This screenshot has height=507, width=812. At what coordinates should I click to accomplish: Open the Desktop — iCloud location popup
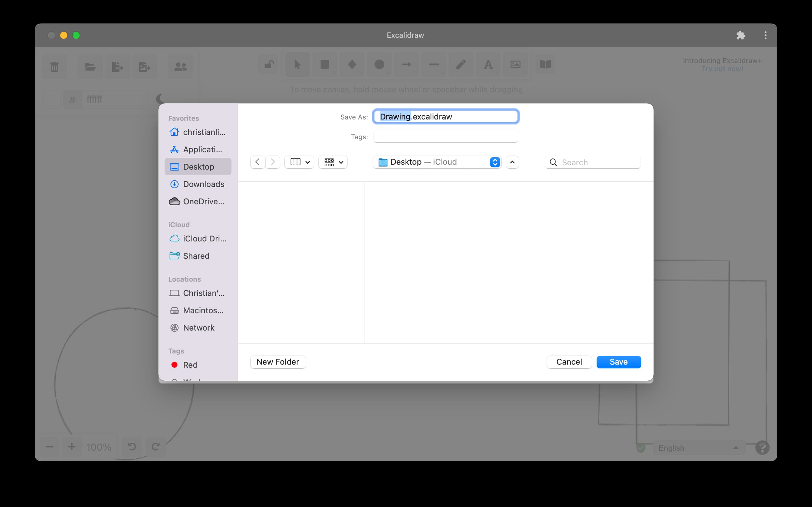coord(437,162)
